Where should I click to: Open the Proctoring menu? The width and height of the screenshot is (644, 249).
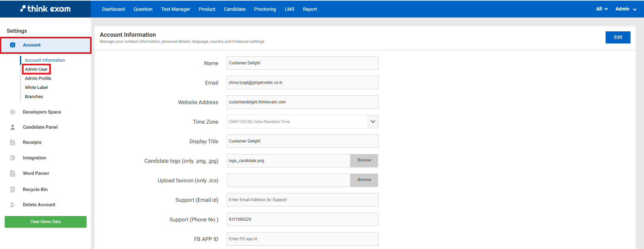tap(265, 9)
